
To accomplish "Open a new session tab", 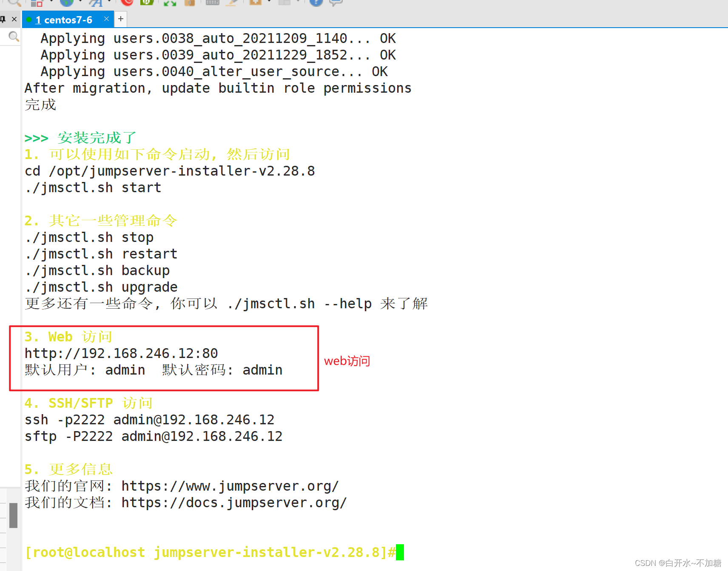I will pyautogui.click(x=121, y=19).
